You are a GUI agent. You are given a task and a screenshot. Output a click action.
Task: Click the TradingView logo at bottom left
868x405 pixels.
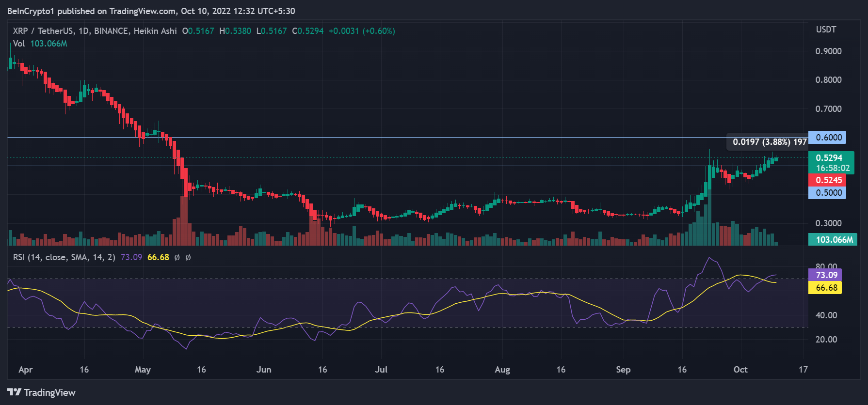pos(42,392)
